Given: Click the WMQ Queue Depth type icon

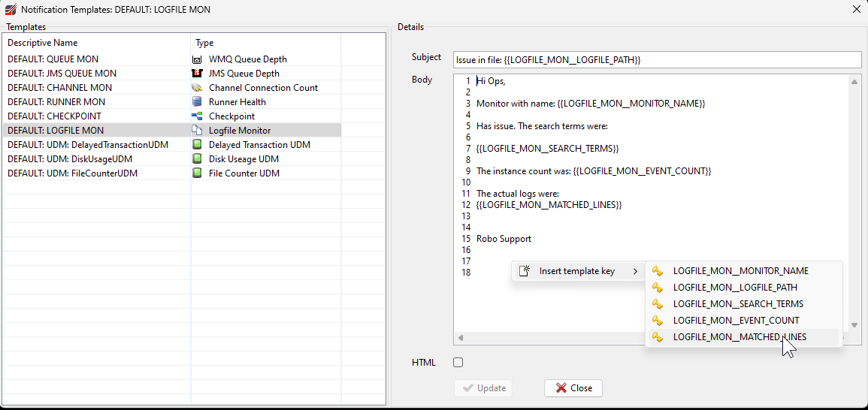Looking at the screenshot, I should click(x=197, y=59).
